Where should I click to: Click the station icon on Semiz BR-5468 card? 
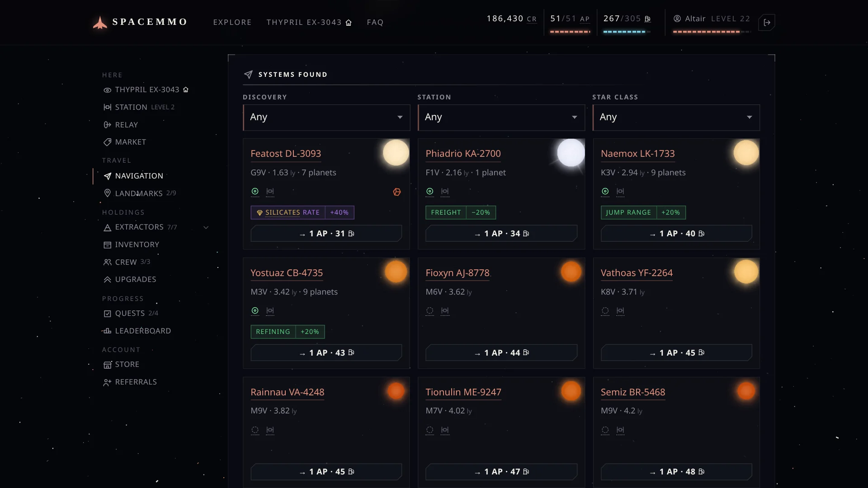click(x=620, y=430)
